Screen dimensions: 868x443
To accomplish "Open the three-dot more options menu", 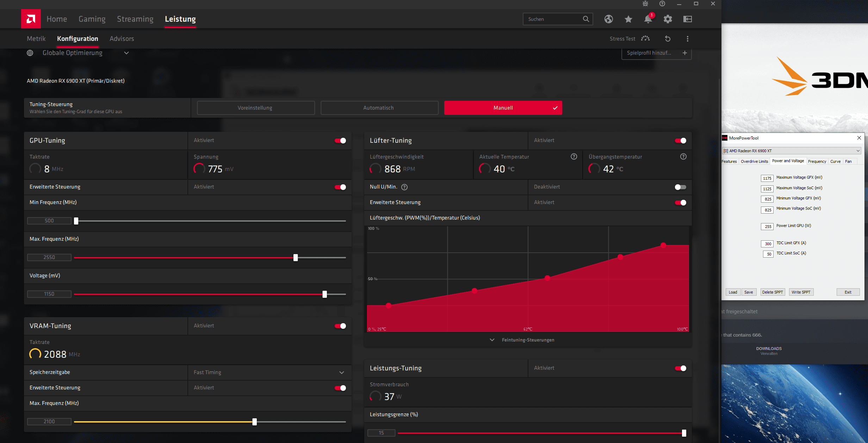I will pyautogui.click(x=688, y=39).
